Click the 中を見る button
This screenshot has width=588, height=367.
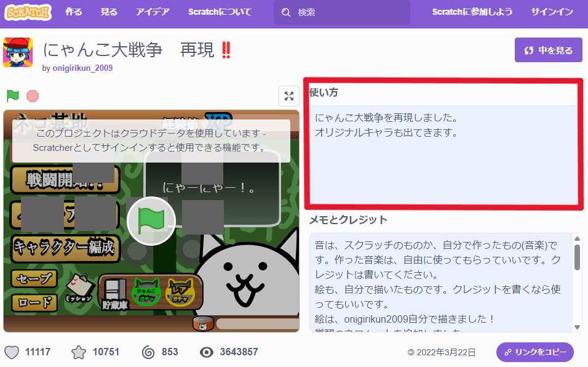pyautogui.click(x=548, y=50)
